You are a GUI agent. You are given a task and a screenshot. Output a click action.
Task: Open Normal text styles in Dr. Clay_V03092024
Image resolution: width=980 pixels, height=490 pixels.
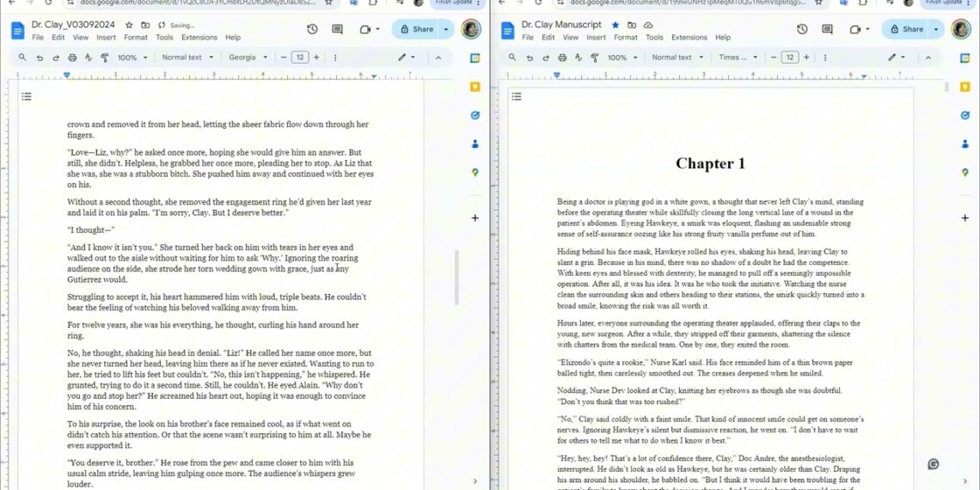[x=187, y=58]
